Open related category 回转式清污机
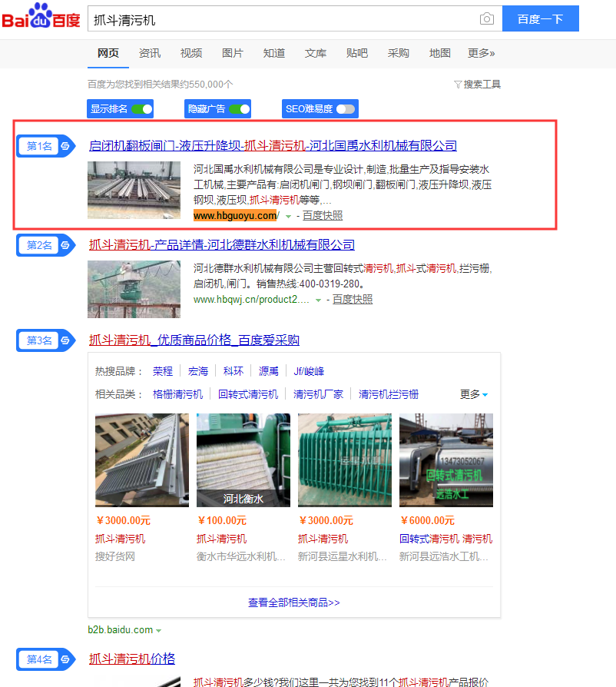616x687 pixels. [248, 394]
